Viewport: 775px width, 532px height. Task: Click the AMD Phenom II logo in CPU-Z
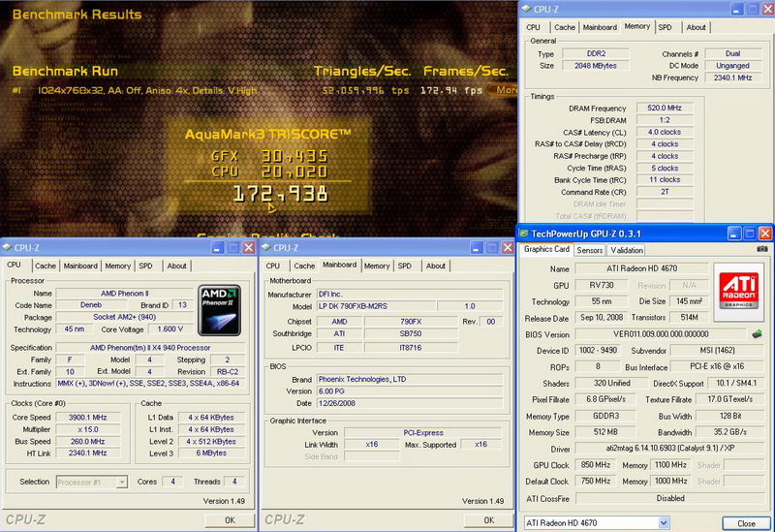(220, 310)
